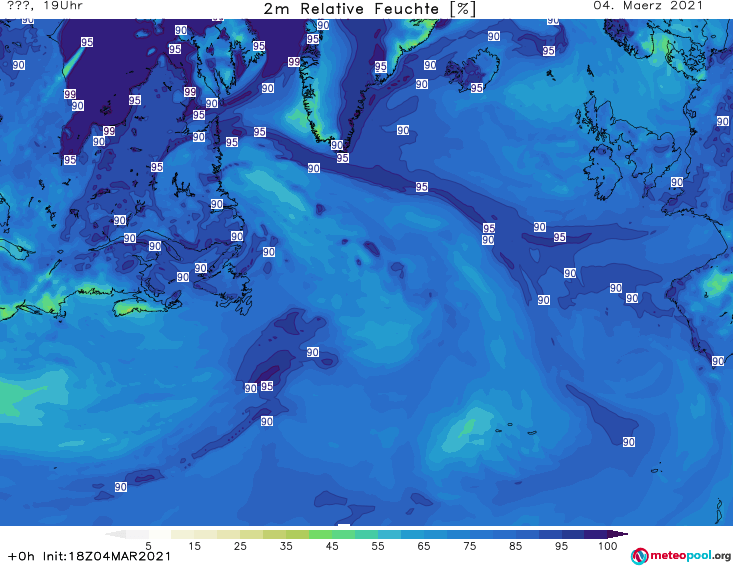Click the '95' tick label beneath the color scale
733x566 pixels.
[561, 546]
